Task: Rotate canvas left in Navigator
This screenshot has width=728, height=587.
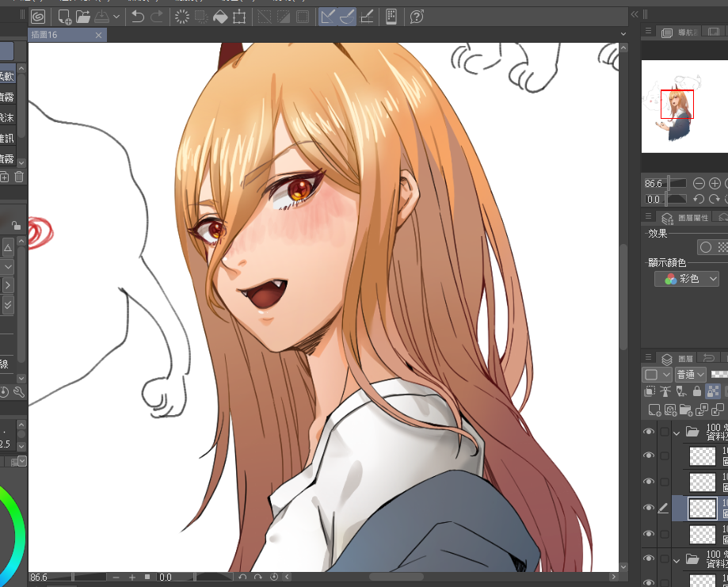Action: 699,199
